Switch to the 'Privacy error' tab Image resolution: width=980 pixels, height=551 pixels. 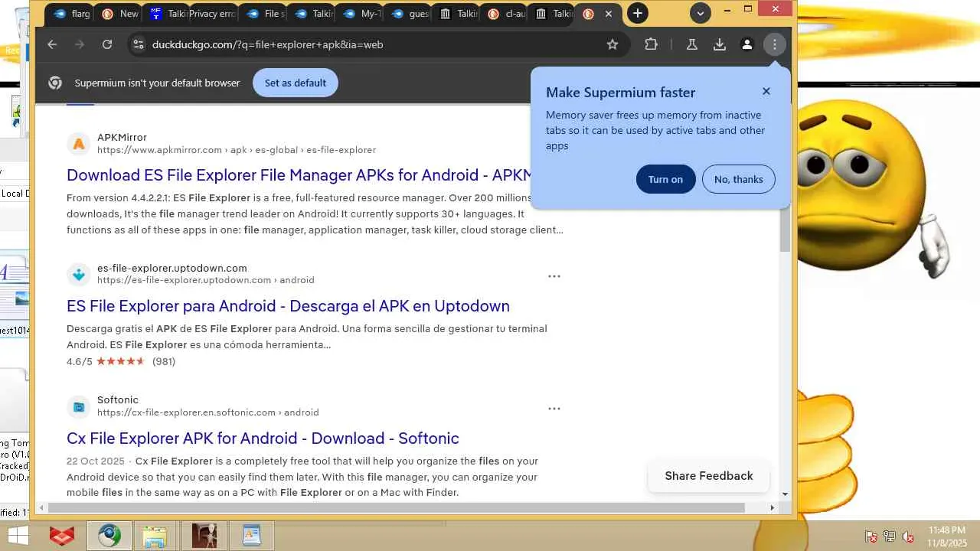tap(213, 14)
